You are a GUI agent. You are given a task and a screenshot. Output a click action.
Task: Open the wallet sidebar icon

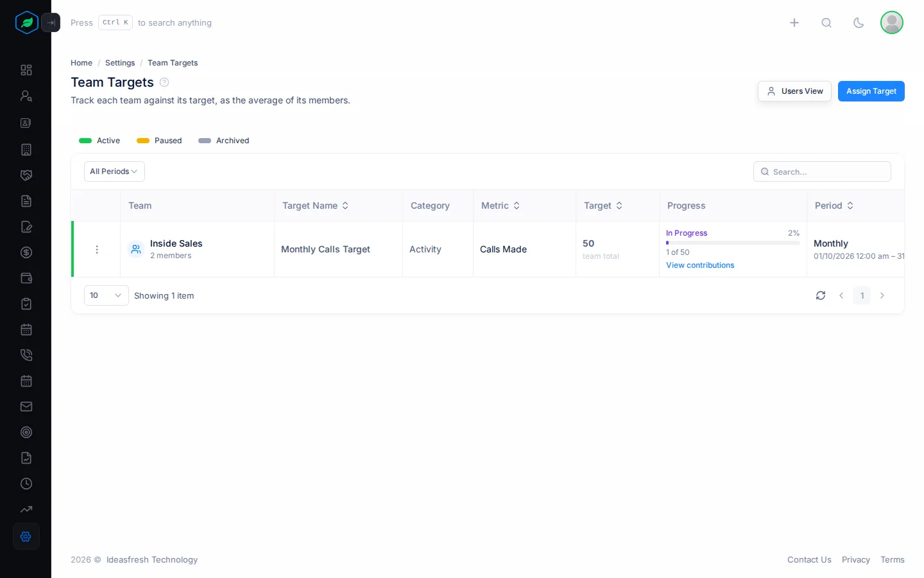(x=26, y=278)
